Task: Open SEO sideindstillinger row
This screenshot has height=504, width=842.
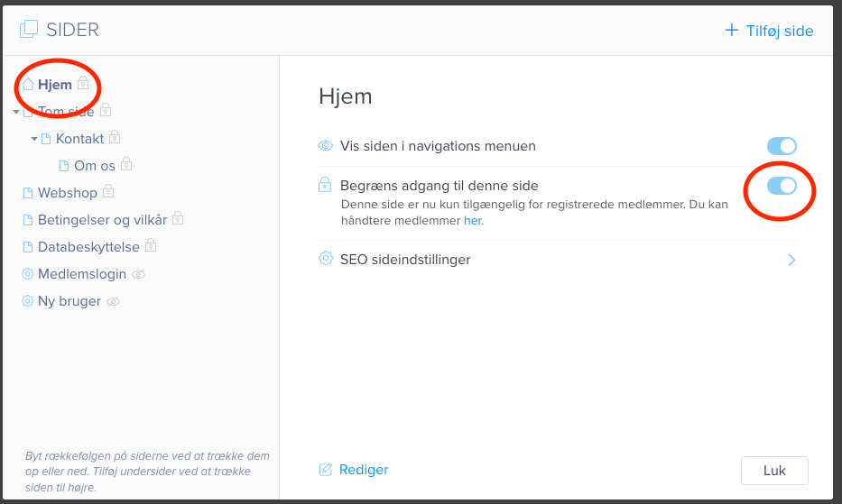Action: [558, 260]
